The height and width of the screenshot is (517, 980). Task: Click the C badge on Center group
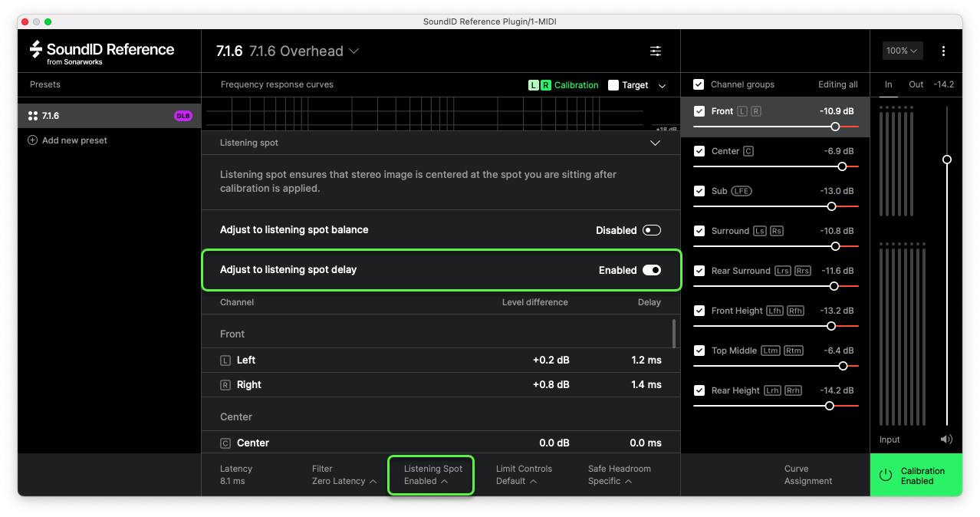[748, 151]
